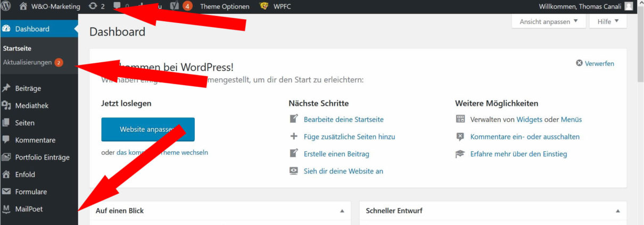This screenshot has width=644, height=225.
Task: Open Portfolio Einträge in the sidebar
Action: click(43, 157)
